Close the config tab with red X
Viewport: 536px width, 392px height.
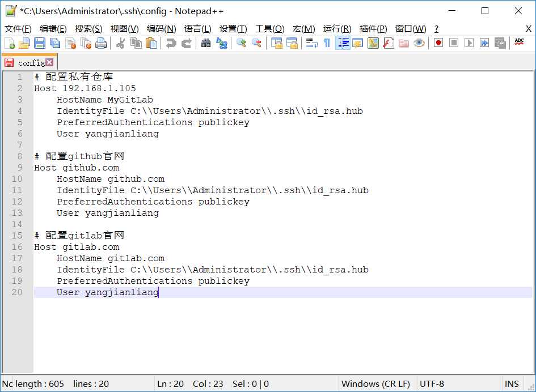click(49, 62)
